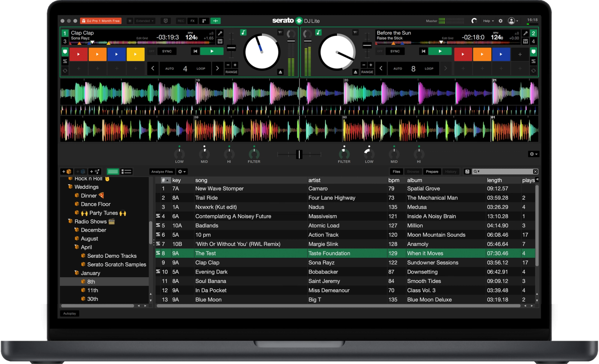
Task: Activate the AUTO 8 LOOP on deck 2
Action: click(413, 68)
